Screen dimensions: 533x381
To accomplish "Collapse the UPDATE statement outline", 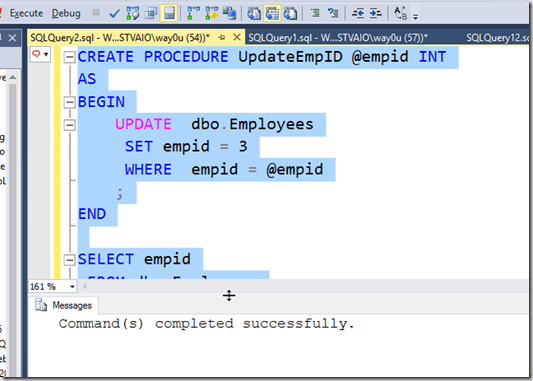I will 69,125.
